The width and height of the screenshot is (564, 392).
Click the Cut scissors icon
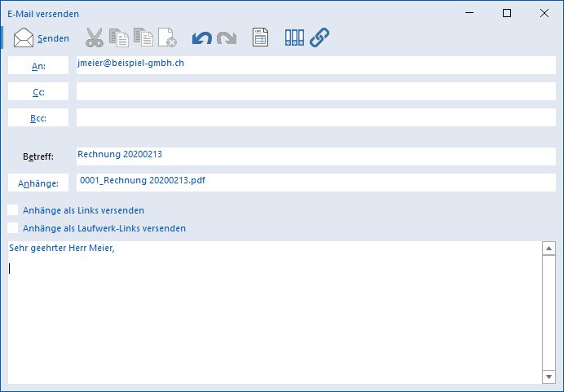tap(95, 37)
